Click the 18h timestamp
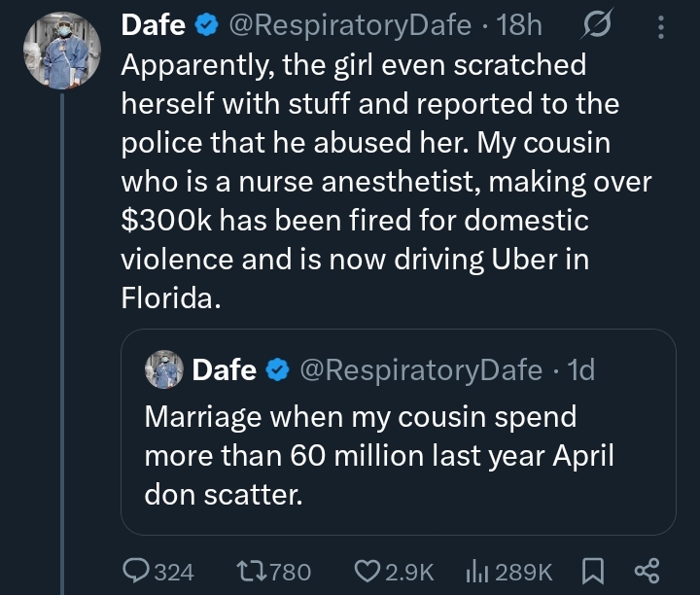 click(x=519, y=26)
